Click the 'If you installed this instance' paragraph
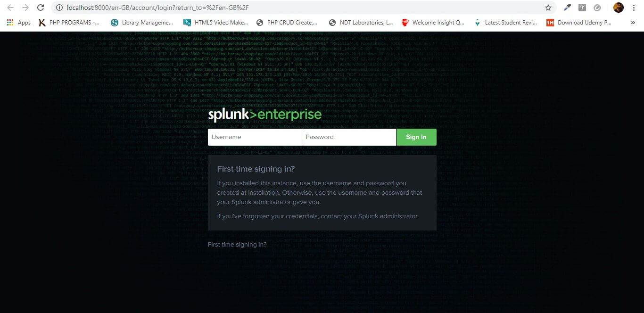Image resolution: width=644 pixels, height=313 pixels. point(320,192)
